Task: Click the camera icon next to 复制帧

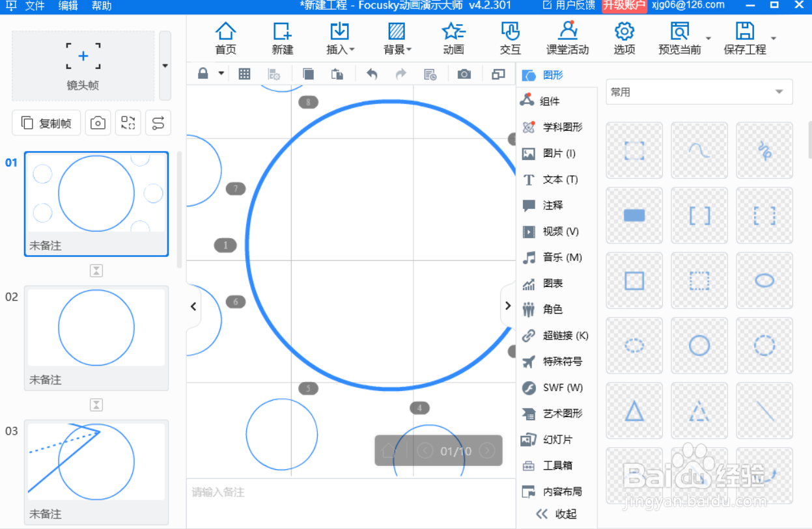Action: click(x=98, y=123)
